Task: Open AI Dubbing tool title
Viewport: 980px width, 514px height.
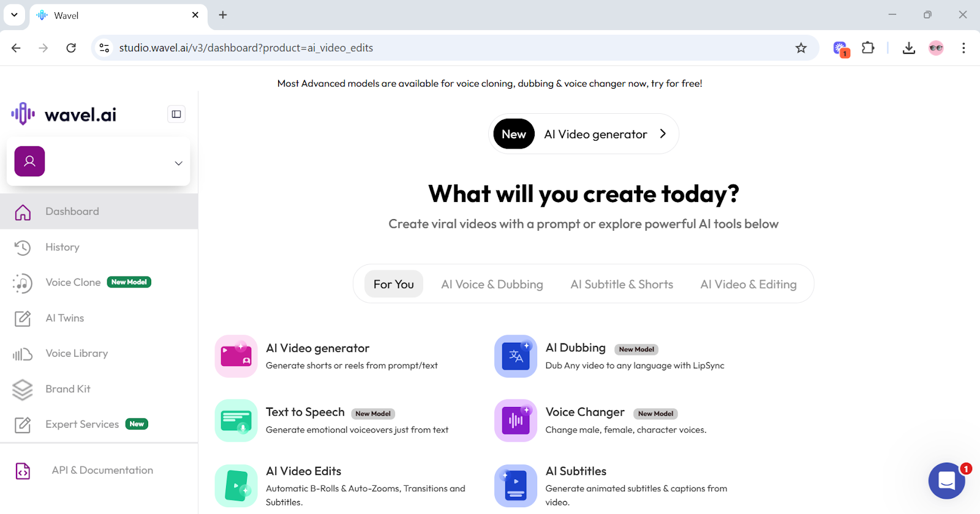Action: pos(576,348)
